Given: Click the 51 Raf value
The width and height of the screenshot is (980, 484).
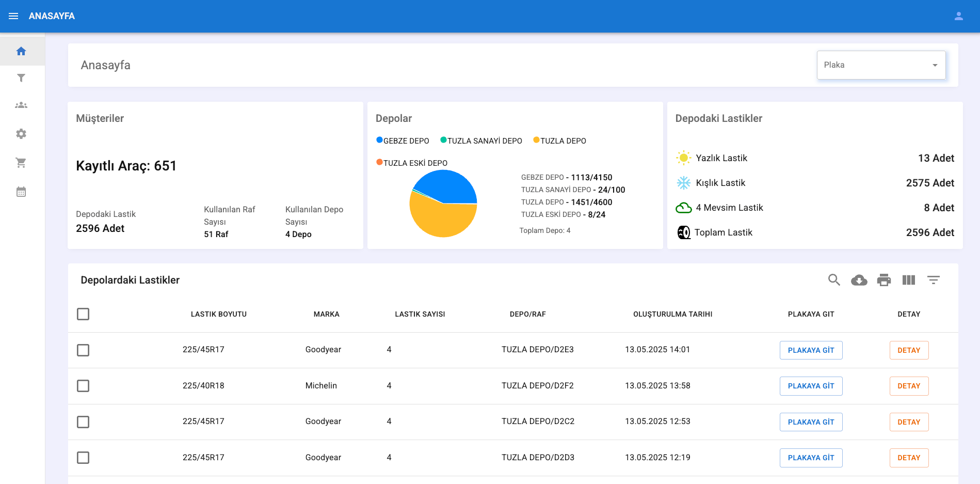Looking at the screenshot, I should (216, 234).
